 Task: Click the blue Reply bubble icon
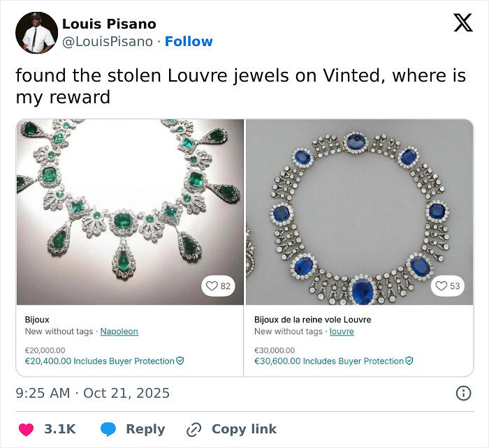(x=108, y=429)
